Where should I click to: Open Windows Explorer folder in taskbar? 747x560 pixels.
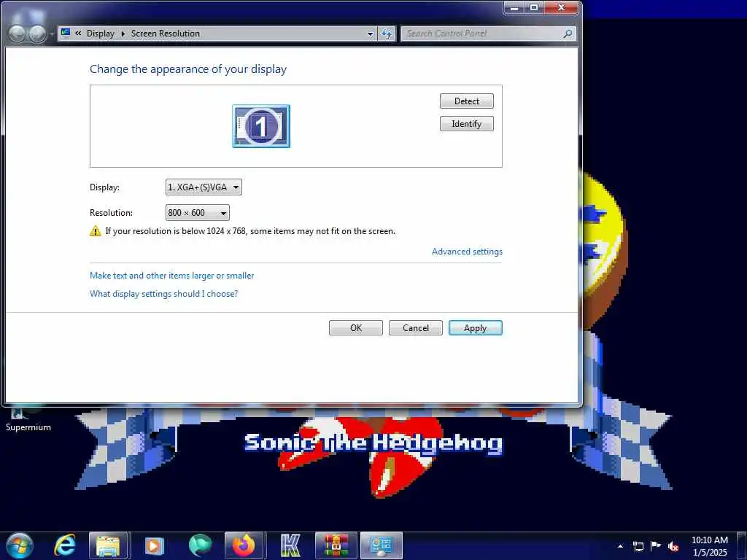pos(108,545)
